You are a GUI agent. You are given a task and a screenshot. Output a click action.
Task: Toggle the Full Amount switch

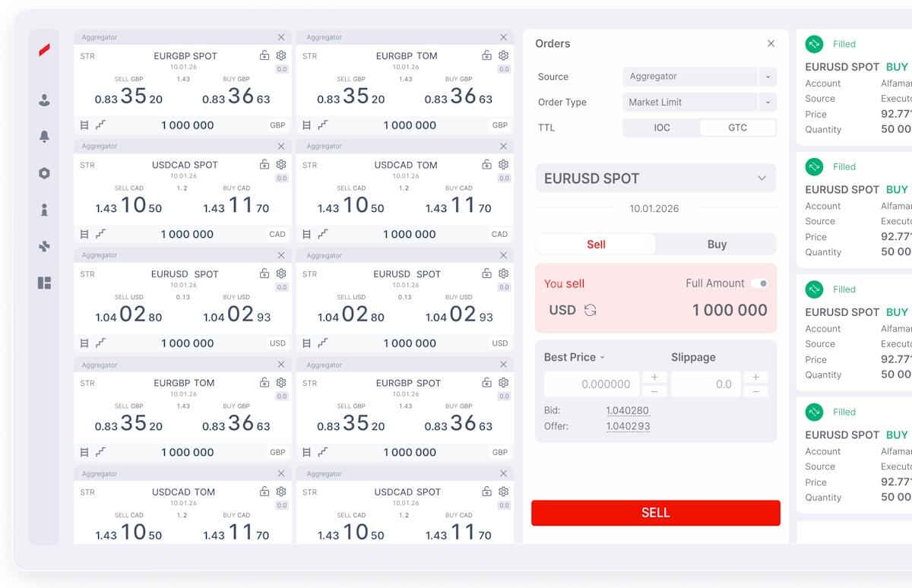(759, 283)
